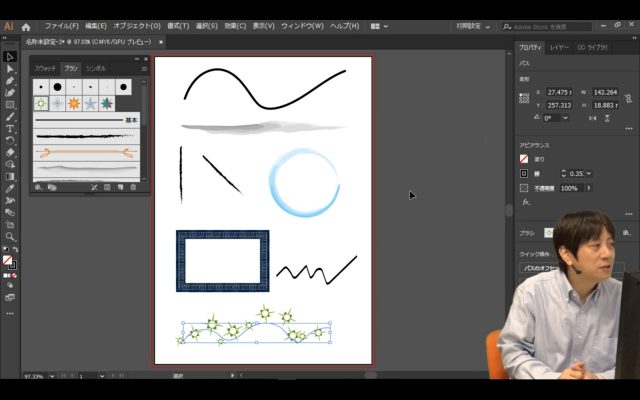The width and height of the screenshot is (640, 400).
Task: Reset default fill and stroke icon
Action: coord(6,249)
